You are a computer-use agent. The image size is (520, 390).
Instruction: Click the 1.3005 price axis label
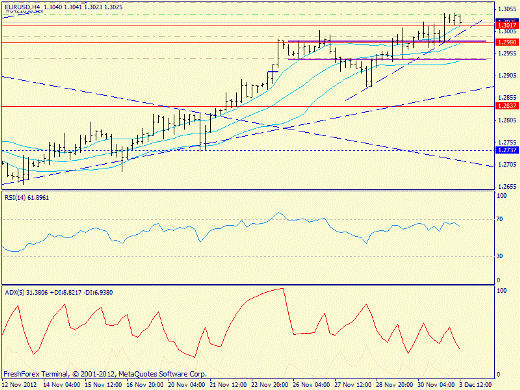click(507, 31)
